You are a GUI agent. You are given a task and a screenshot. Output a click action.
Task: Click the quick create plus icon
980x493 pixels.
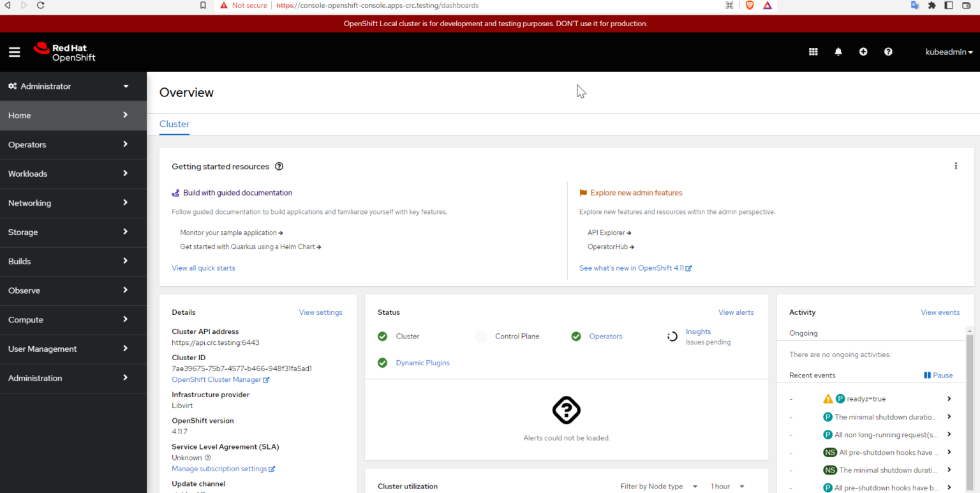(863, 52)
